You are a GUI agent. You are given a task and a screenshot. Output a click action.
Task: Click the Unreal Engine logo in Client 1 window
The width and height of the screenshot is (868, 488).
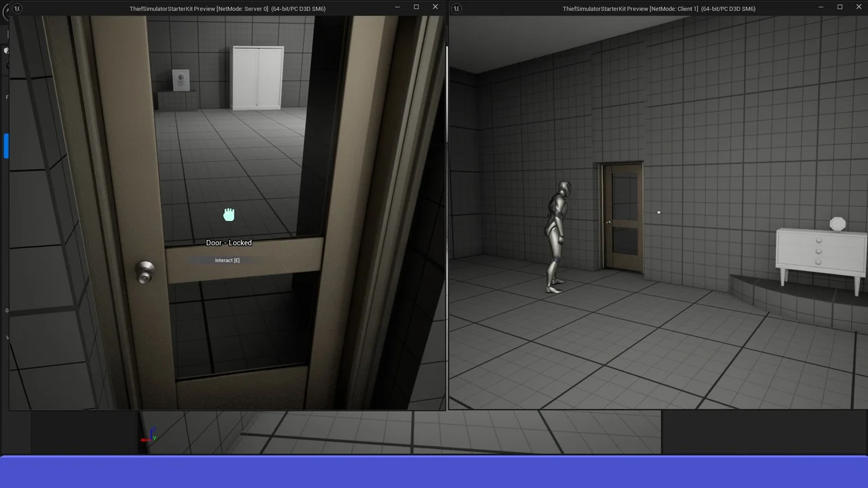pos(456,8)
